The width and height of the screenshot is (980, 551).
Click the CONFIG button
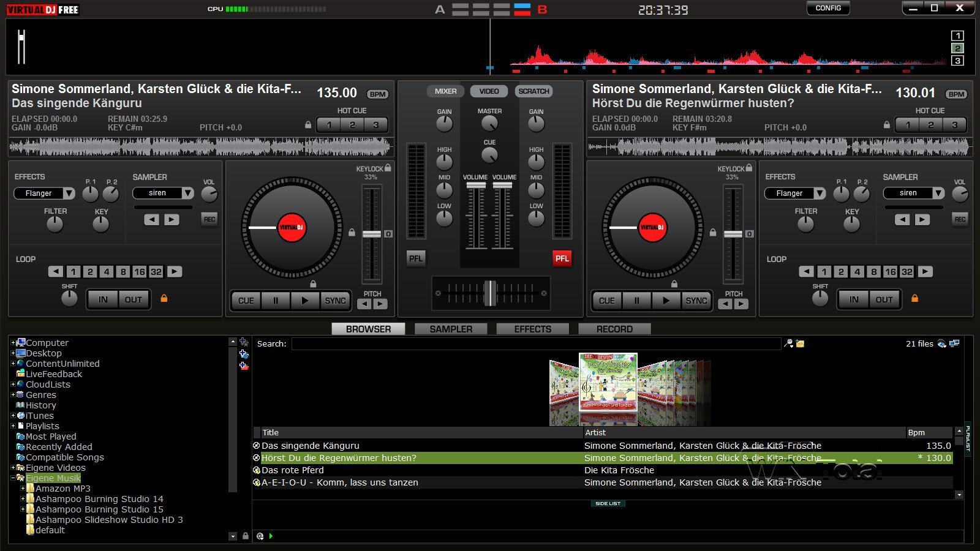pyautogui.click(x=828, y=8)
